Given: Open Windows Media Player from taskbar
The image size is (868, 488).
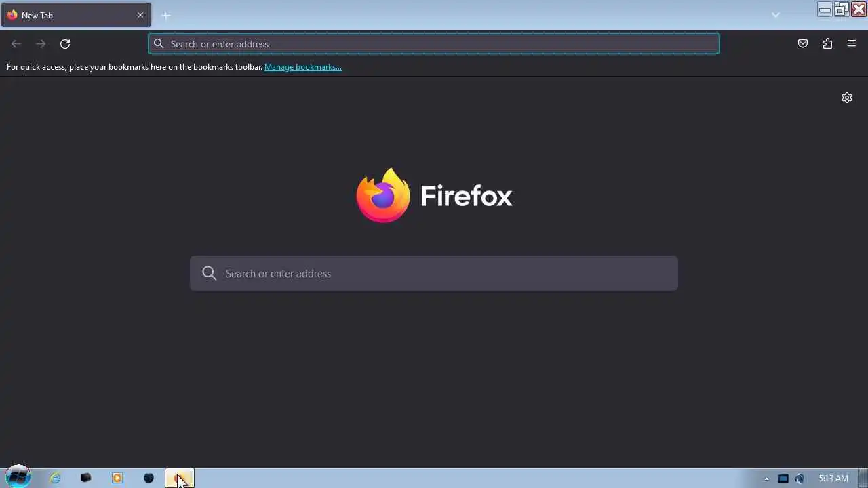Looking at the screenshot, I should pyautogui.click(x=117, y=478).
